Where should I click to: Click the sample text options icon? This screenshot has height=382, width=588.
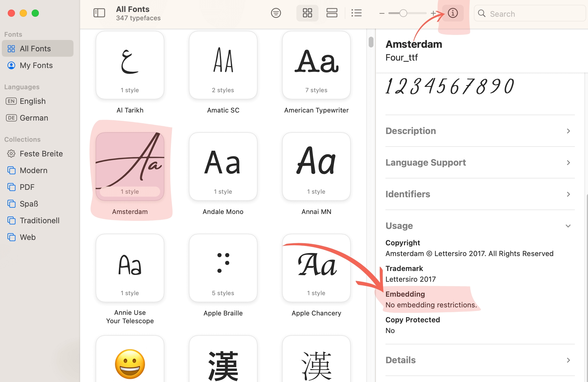[276, 13]
